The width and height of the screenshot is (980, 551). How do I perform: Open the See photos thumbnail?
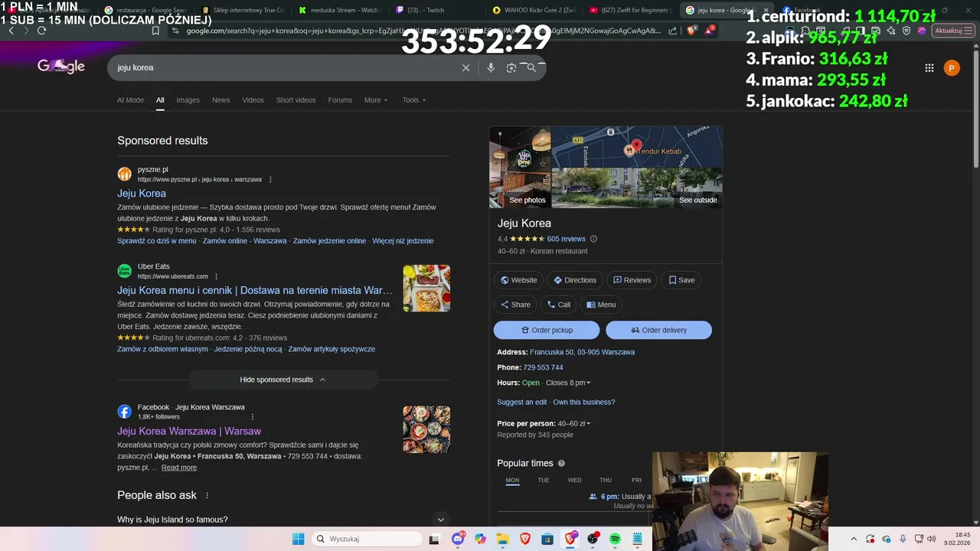[520, 168]
